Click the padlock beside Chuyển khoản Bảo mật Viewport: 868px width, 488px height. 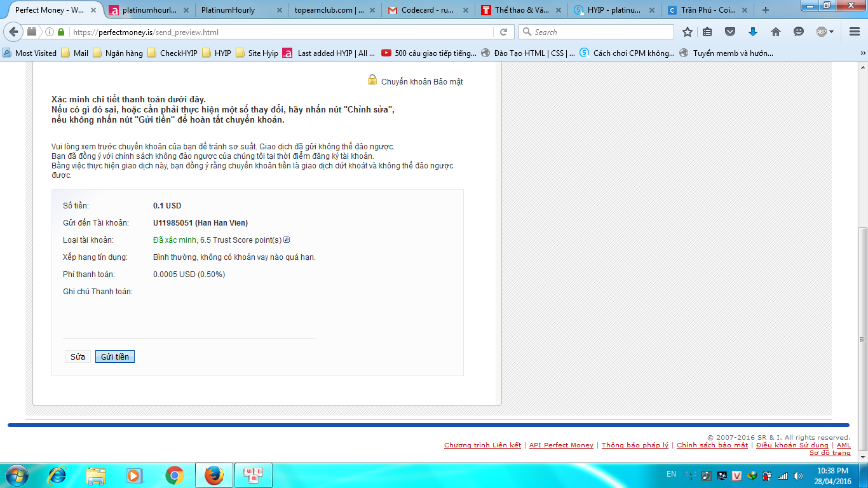[372, 80]
